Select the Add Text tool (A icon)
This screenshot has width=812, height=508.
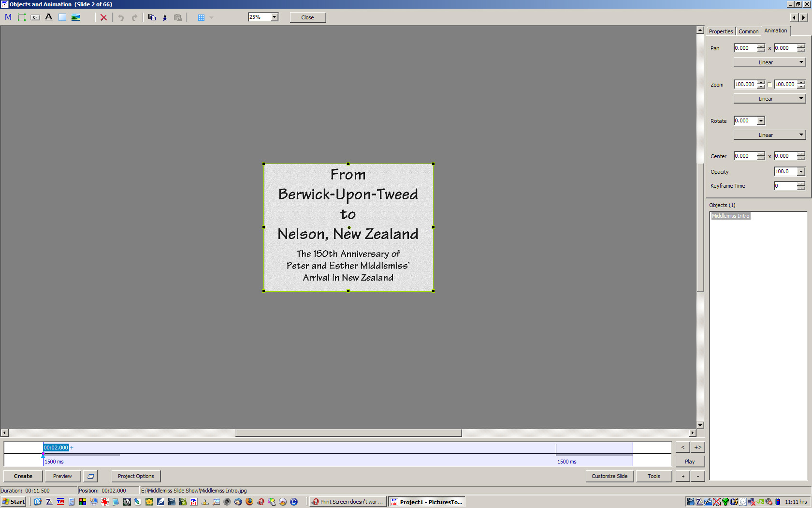tap(49, 17)
